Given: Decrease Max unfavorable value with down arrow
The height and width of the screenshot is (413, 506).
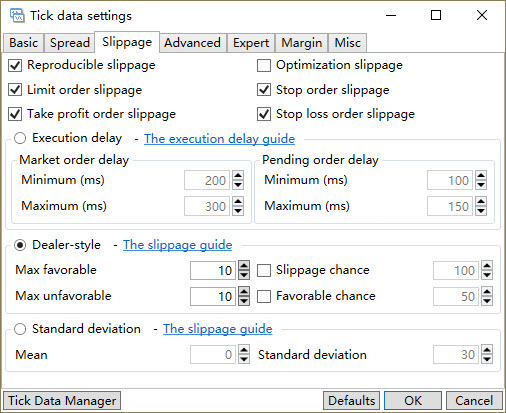Looking at the screenshot, I should point(244,301).
